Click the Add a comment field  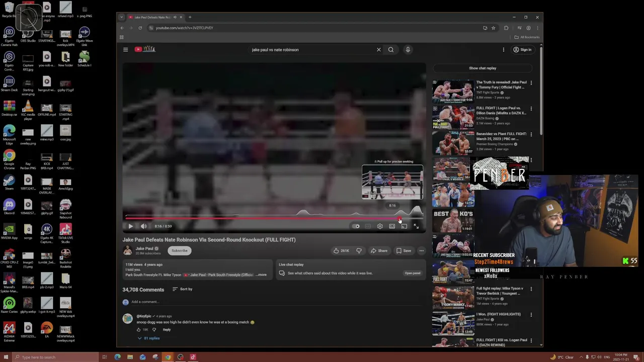[x=278, y=302]
